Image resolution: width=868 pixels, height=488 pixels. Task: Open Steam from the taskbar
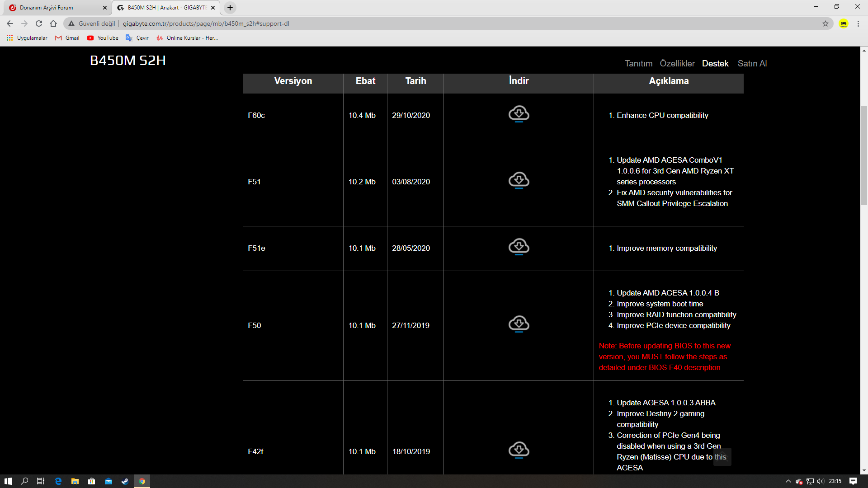125,481
